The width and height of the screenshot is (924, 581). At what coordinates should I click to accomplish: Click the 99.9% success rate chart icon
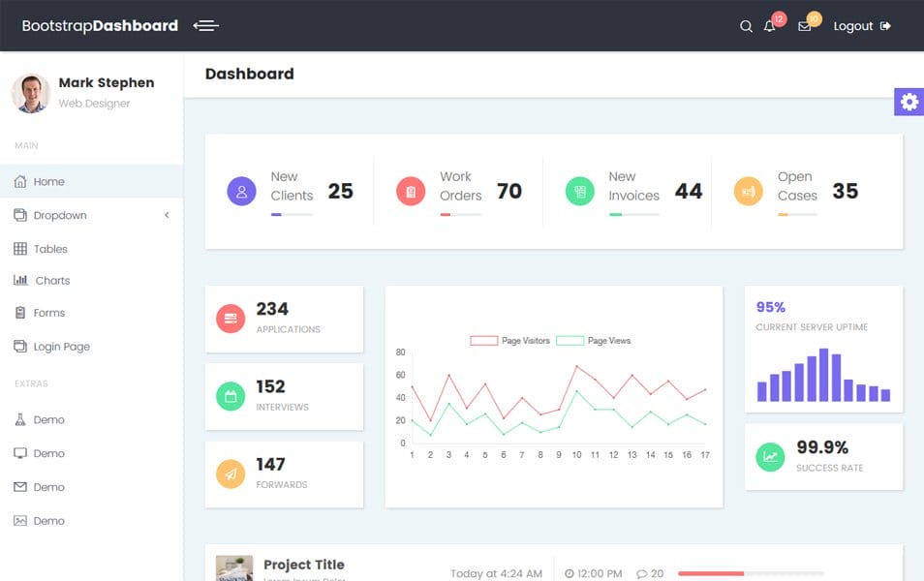[x=770, y=455]
